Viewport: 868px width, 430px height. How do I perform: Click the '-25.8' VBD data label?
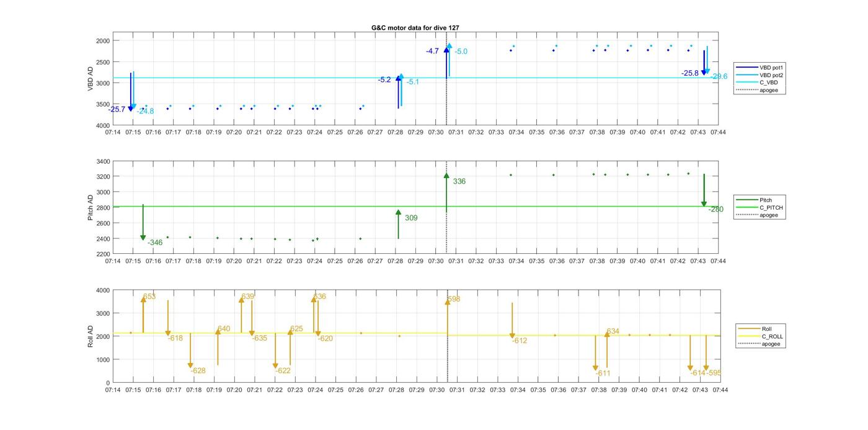pyautogui.click(x=690, y=73)
